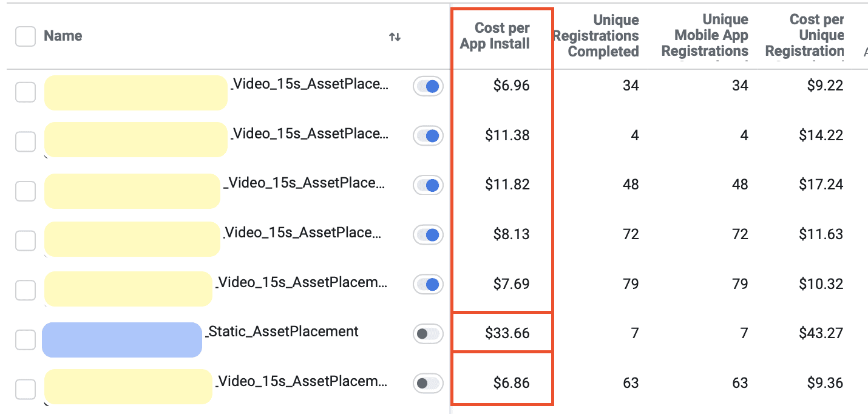Viewport: 868px width, 414px height.
Task: Click Unique Registrations Completed column header
Action: tap(597, 36)
